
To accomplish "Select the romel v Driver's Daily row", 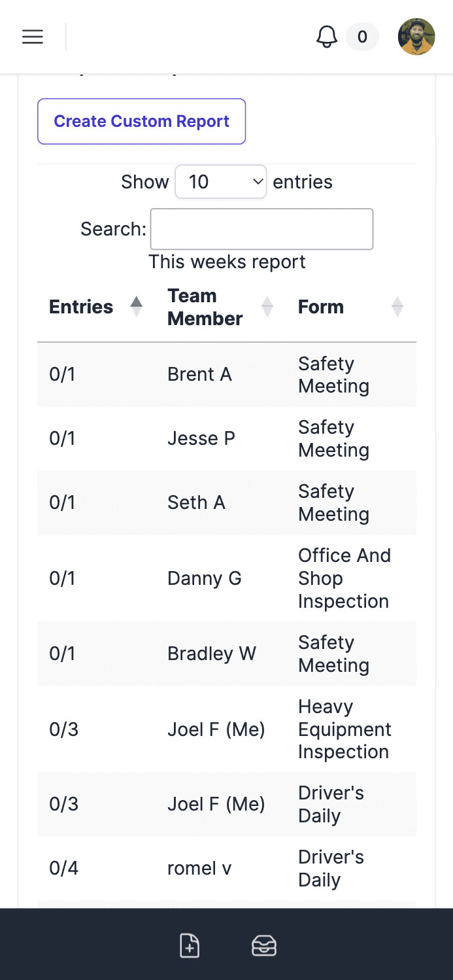I will [x=227, y=869].
